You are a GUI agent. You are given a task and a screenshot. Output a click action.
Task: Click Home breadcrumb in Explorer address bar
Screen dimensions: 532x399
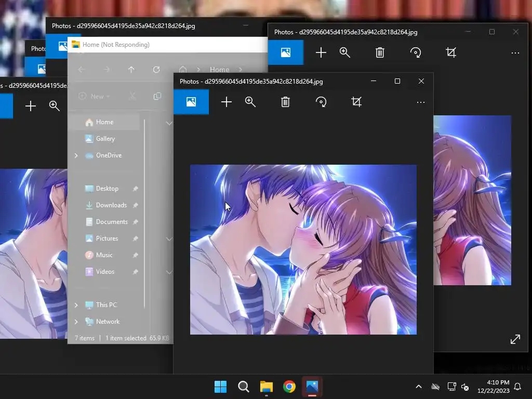(x=219, y=70)
